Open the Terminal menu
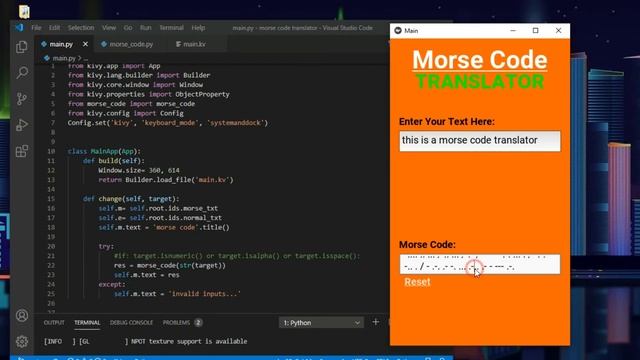 pyautogui.click(x=171, y=28)
